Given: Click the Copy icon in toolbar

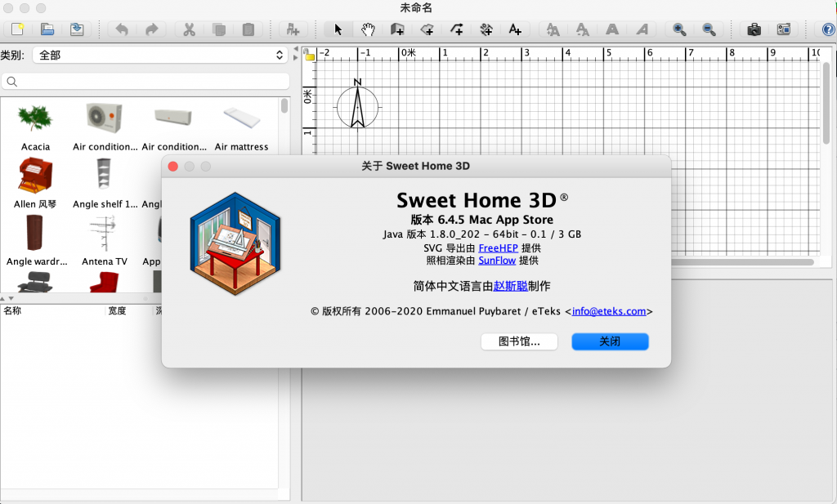Looking at the screenshot, I should 218,29.
